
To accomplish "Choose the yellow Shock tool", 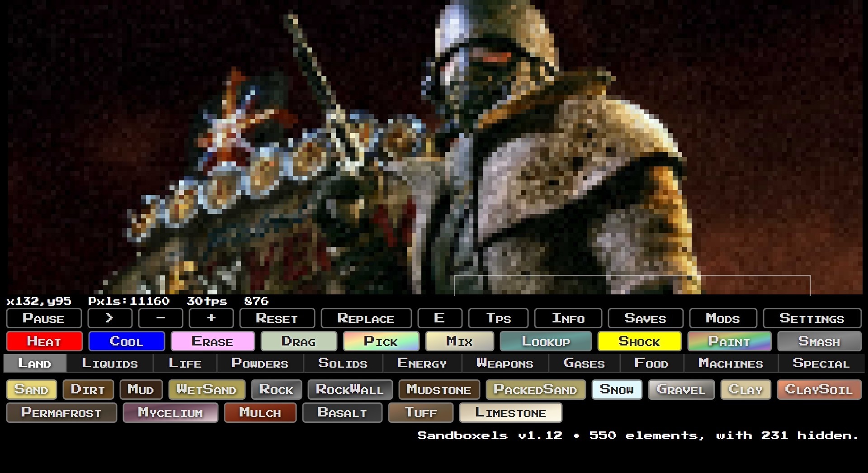I will tap(639, 341).
